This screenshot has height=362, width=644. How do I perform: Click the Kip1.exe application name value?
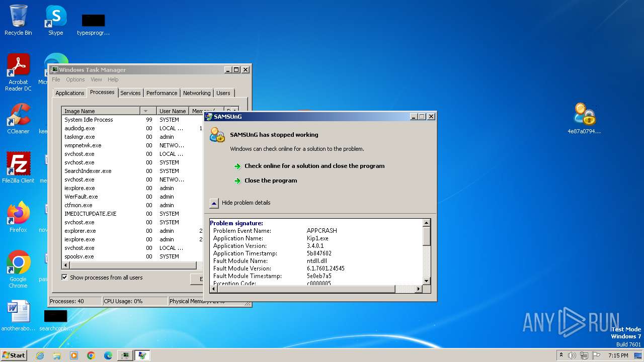[x=317, y=238]
